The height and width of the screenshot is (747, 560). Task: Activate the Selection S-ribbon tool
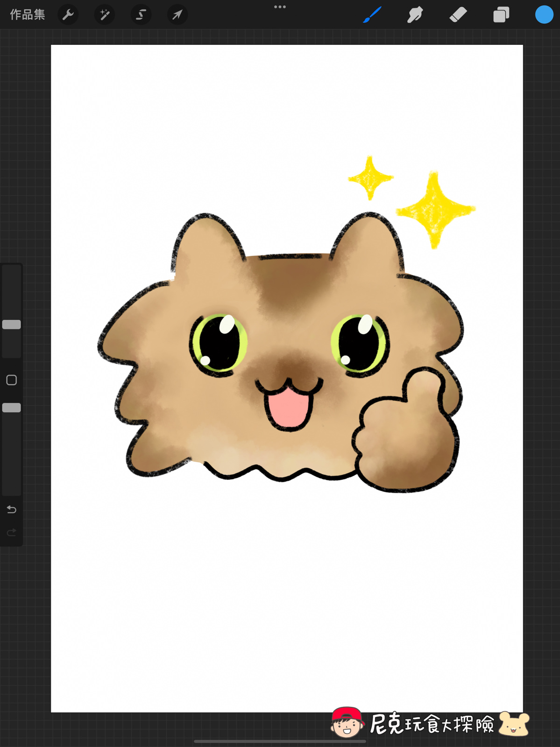141,15
